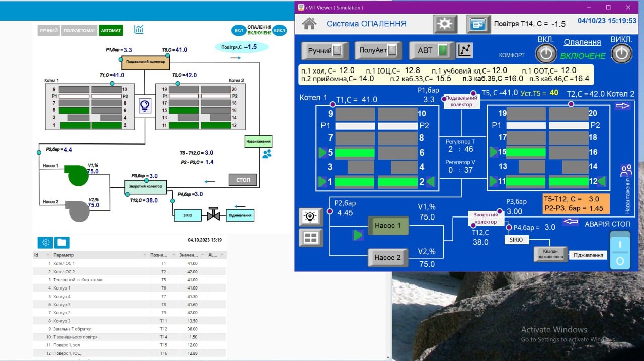Click the blue gear button above the table
This screenshot has height=361, width=644.
click(x=46, y=243)
